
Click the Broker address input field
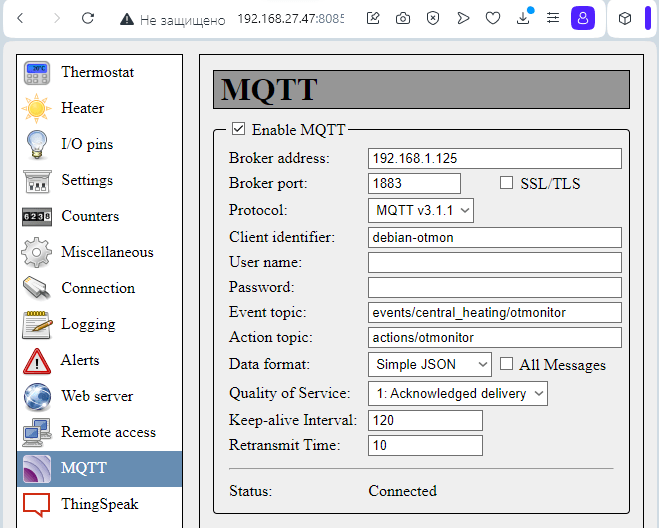coord(494,158)
